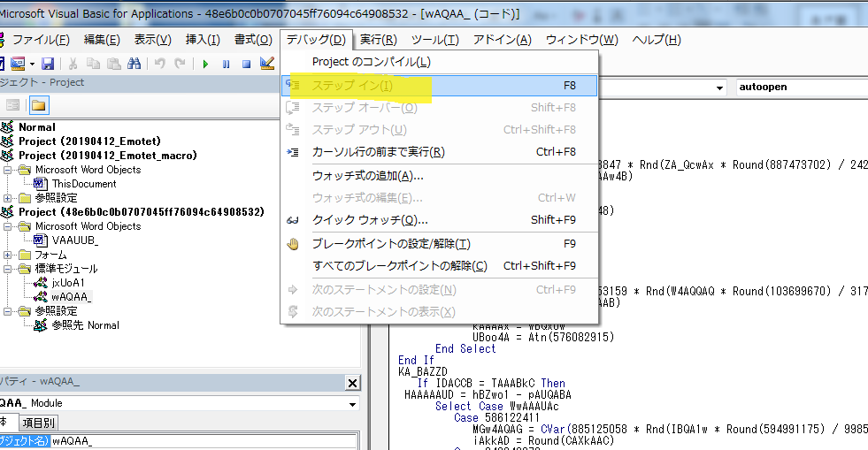Click the Undo toolbar icon

pyautogui.click(x=160, y=64)
